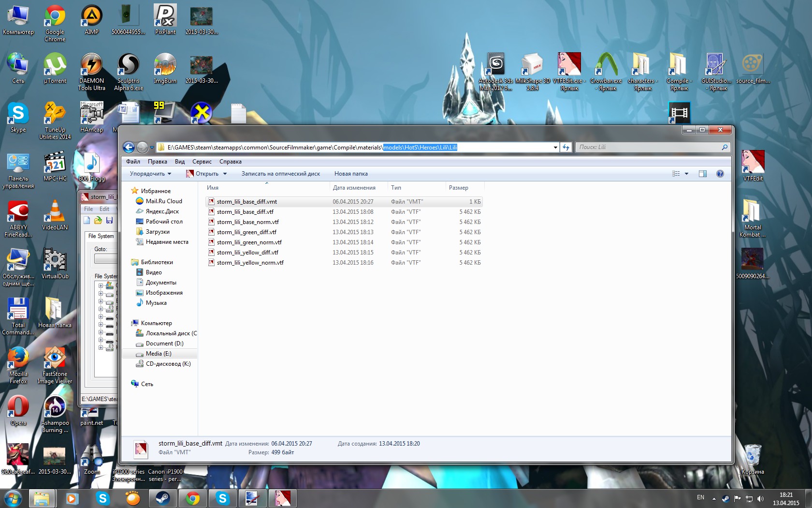Screen dimensions: 812x508
Task: Click the Explorer Back navigation arrow
Action: 129,147
